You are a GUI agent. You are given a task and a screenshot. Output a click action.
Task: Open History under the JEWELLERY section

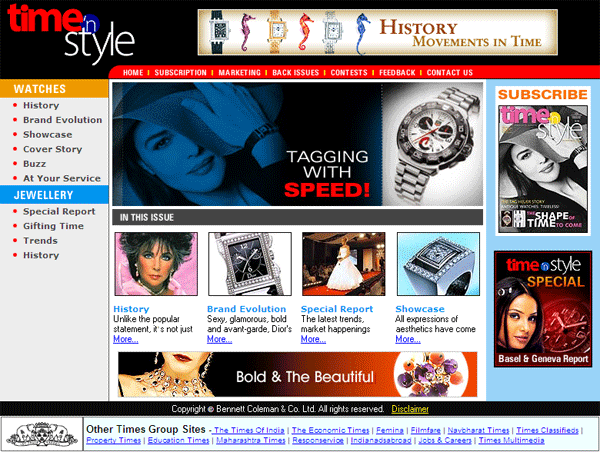click(41, 255)
